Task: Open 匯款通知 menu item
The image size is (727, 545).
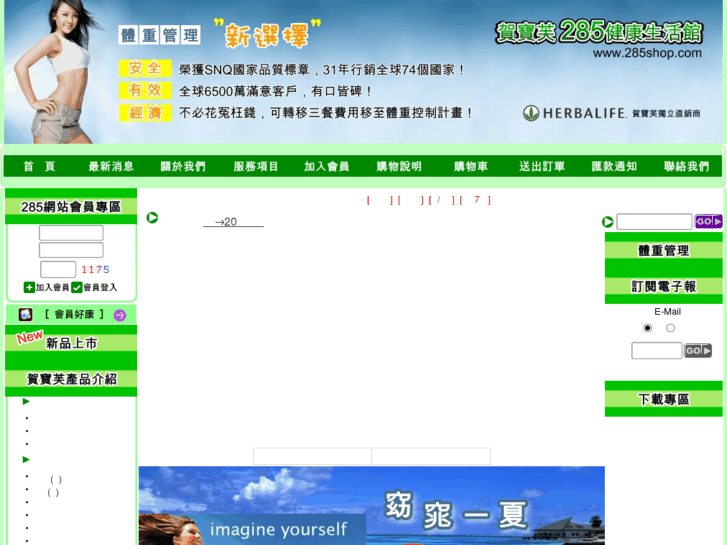Action: (614, 167)
